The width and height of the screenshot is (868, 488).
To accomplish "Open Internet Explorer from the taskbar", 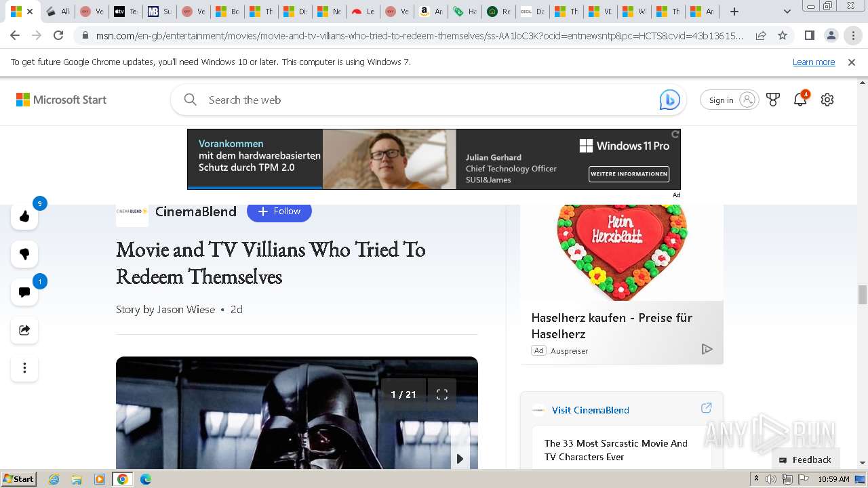I will point(54,479).
